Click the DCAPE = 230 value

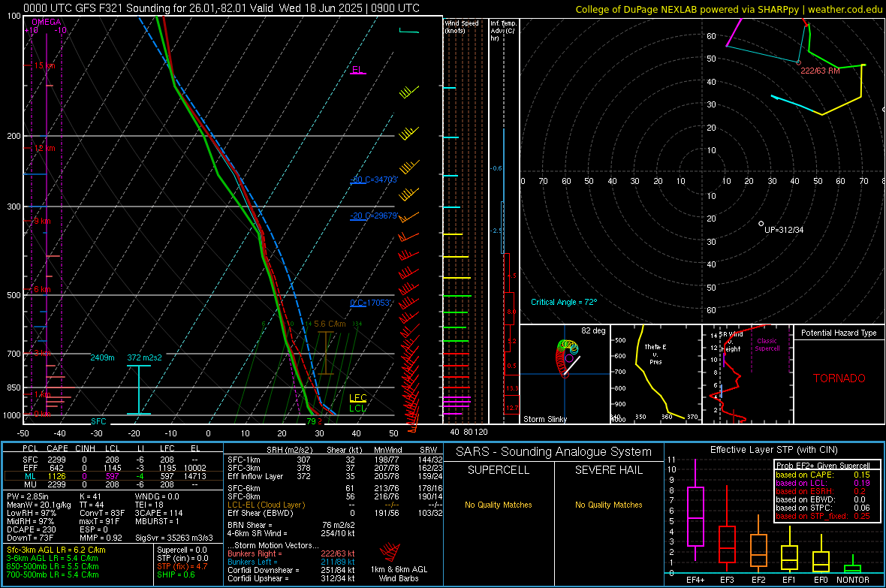click(x=32, y=529)
